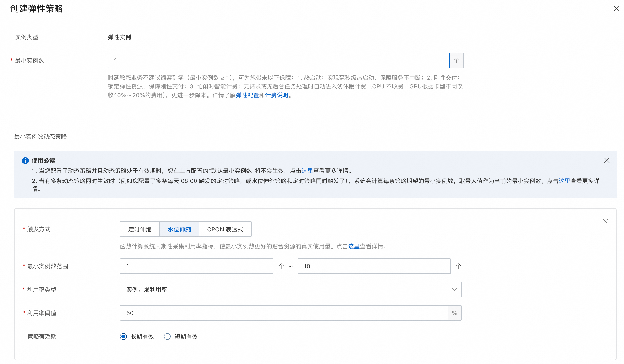
Task: Increase upper bound value 10 with arrow
Action: 458,266
